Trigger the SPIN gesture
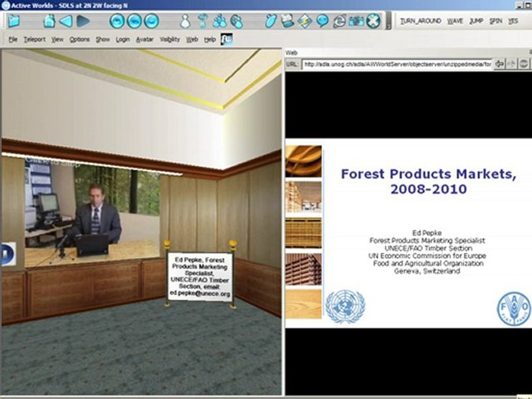This screenshot has height=399, width=532. 495,21
